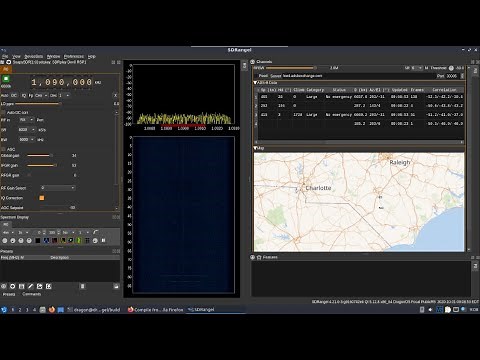480x360 pixels.
Task: Open the File menu
Action: point(5,56)
